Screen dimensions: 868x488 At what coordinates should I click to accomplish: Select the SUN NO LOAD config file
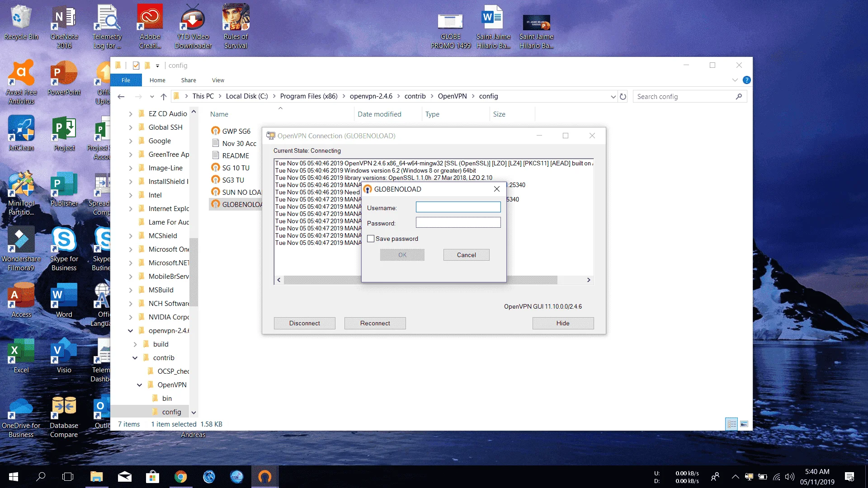pyautogui.click(x=236, y=192)
